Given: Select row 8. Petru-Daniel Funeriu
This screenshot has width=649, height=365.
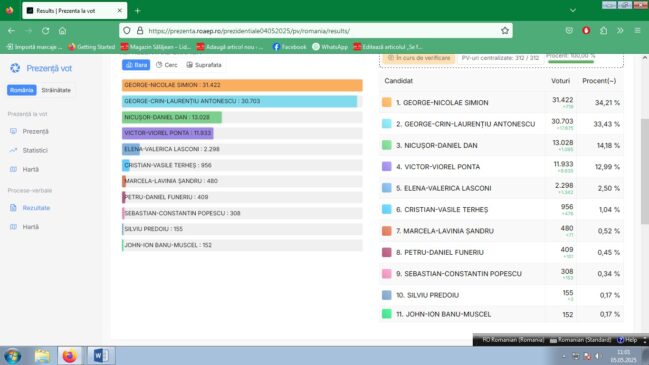Looking at the screenshot, I should point(501,252).
